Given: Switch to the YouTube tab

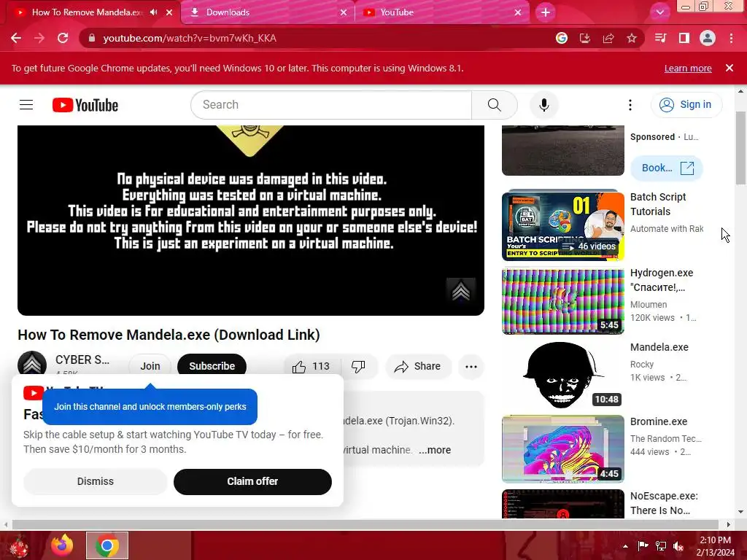Looking at the screenshot, I should (441, 12).
